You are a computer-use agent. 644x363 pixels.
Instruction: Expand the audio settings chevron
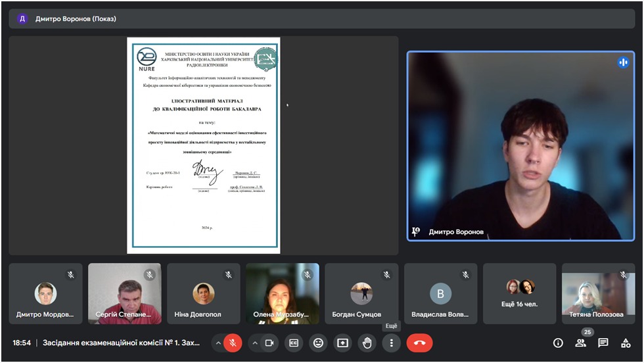coord(218,343)
